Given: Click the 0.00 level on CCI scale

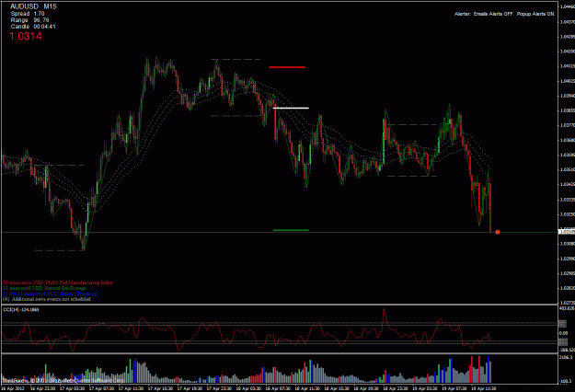Looking at the screenshot, I should 564,333.
